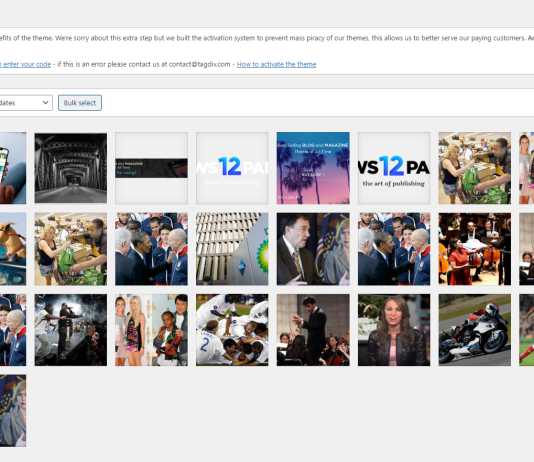Select the hand holding phone thumbnail

coord(13,168)
